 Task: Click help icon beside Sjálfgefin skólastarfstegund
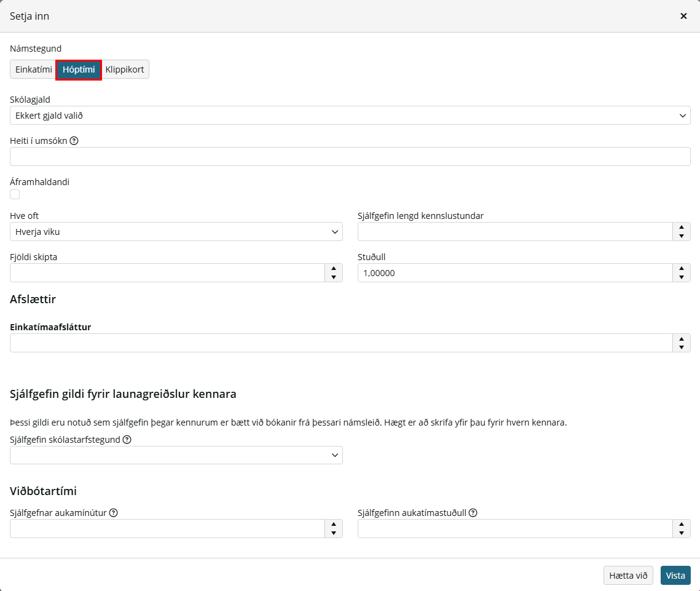[x=127, y=440]
